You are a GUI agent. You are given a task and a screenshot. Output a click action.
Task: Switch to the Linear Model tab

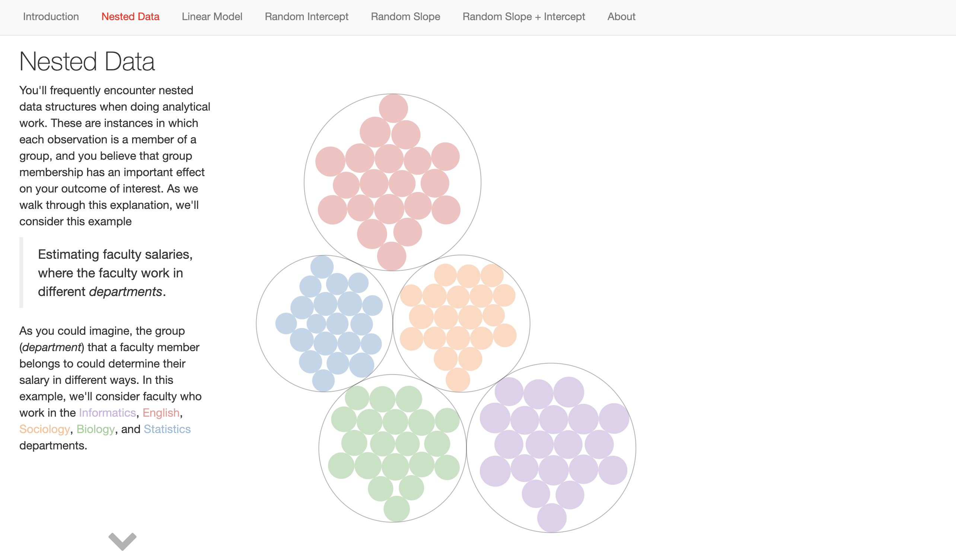point(212,17)
